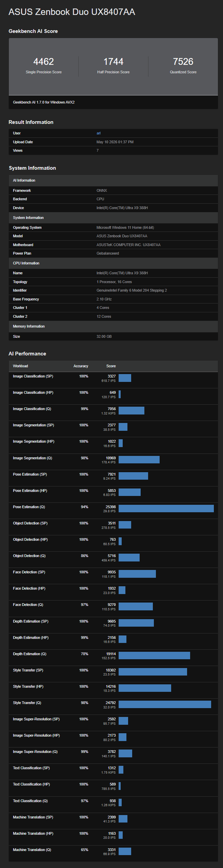Click the Depth Estimation (SP) score 9605
Screen dimensions: 223x868
point(111,621)
